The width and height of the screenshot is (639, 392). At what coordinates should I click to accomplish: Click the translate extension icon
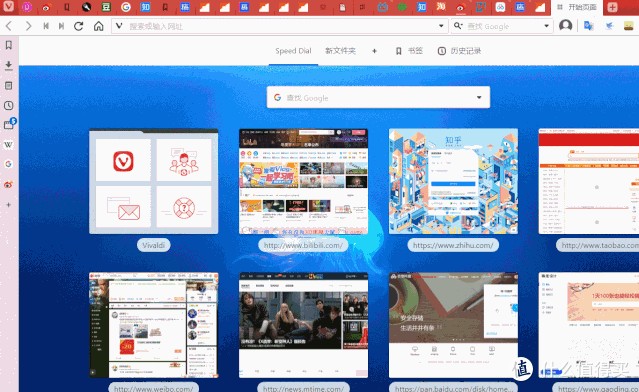pos(588,26)
